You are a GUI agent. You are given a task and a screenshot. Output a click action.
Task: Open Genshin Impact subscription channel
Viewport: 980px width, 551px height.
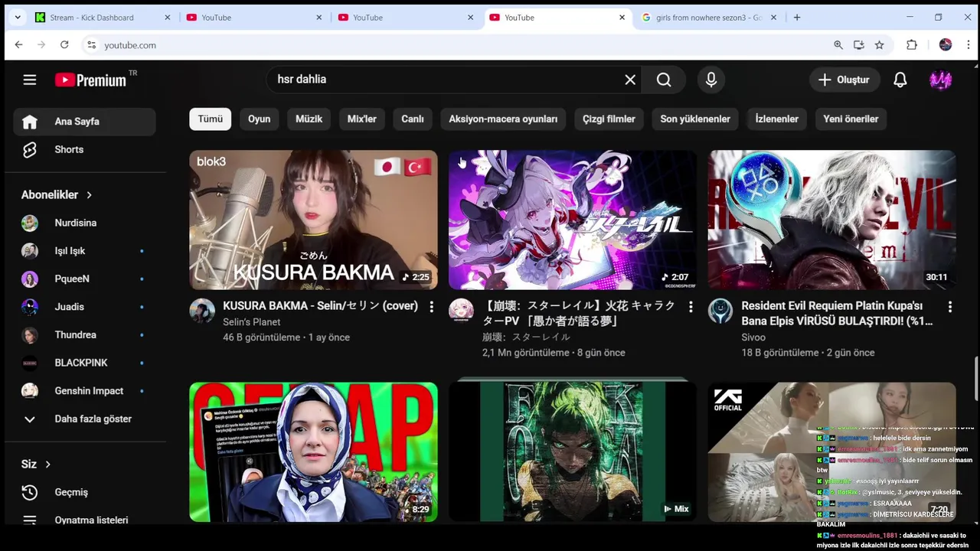click(84, 391)
